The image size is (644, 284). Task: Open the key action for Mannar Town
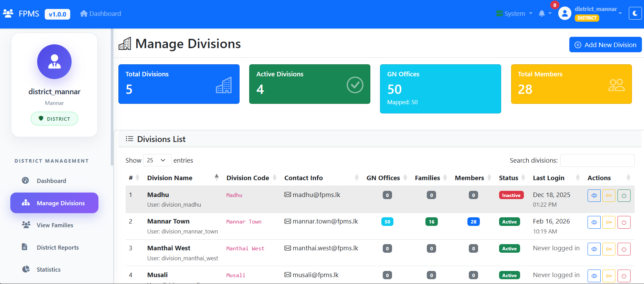609,222
